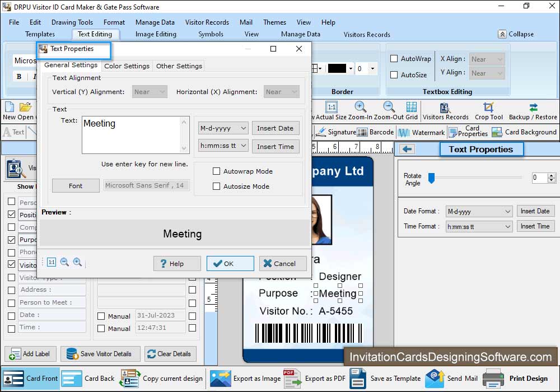Click the back arrow in Text Properties panel
The width and height of the screenshot is (560, 392).
pyautogui.click(x=407, y=149)
